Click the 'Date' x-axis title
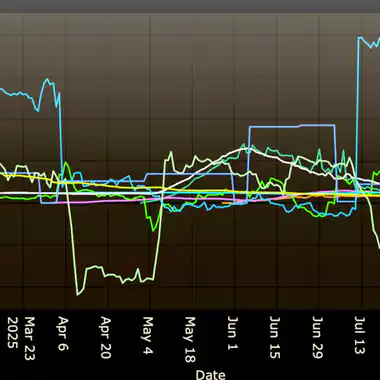The height and width of the screenshot is (380, 380). pos(210,375)
